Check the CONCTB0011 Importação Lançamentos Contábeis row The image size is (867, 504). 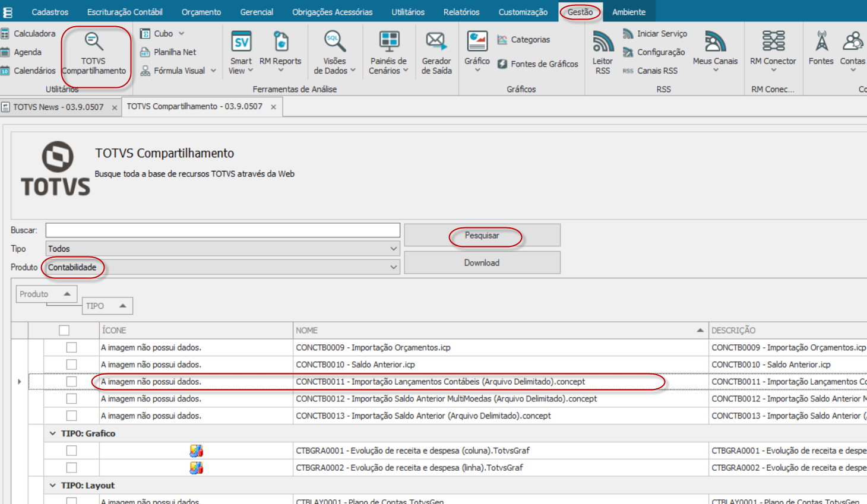coord(71,382)
